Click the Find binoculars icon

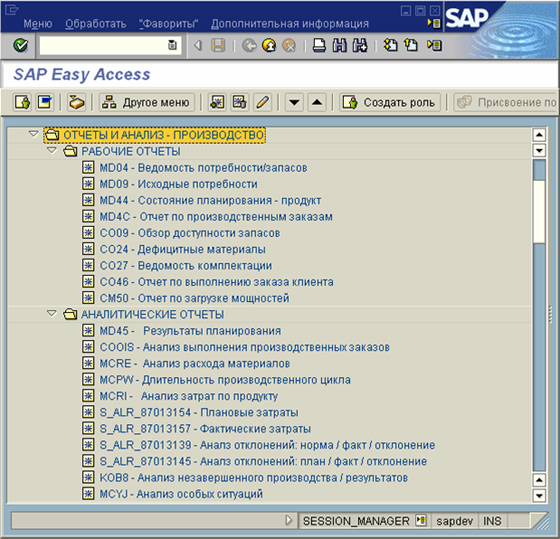[339, 45]
